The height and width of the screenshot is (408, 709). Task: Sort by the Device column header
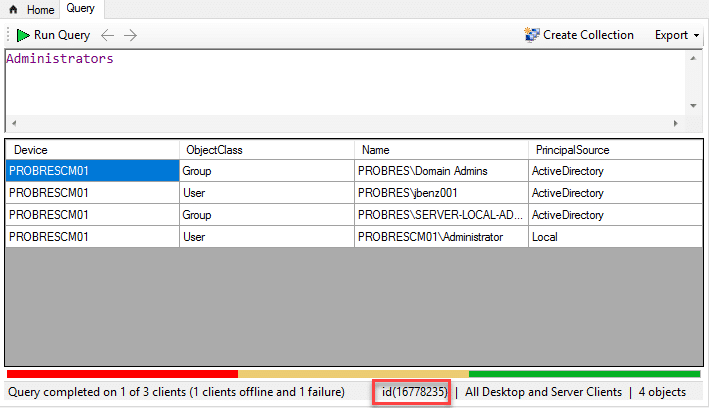pos(92,150)
